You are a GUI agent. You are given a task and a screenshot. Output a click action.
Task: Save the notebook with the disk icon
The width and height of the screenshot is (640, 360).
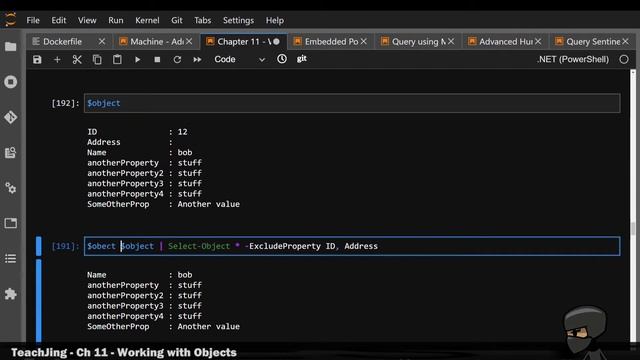pos(37,60)
